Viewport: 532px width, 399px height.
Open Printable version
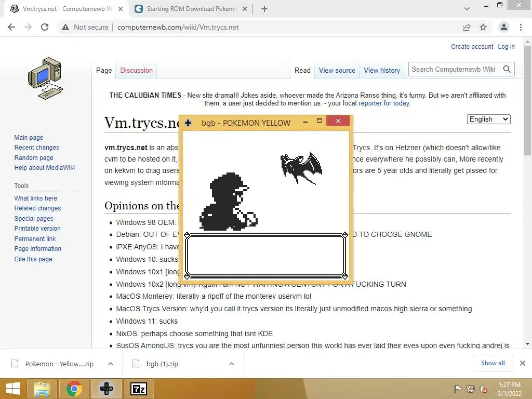click(37, 229)
